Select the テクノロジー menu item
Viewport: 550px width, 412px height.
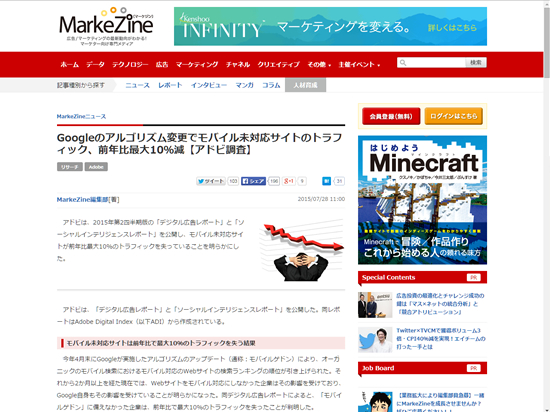coord(130,65)
